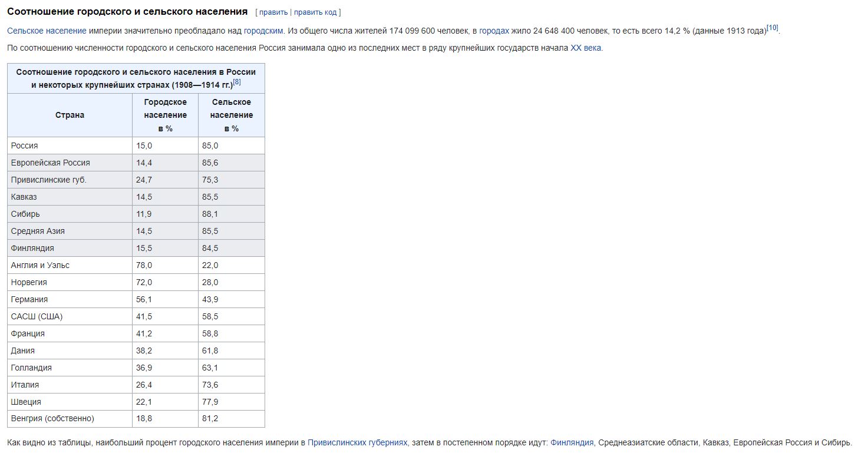868x453 pixels.
Task: Open the 'Привислинских губерниях' link
Action: click(358, 442)
